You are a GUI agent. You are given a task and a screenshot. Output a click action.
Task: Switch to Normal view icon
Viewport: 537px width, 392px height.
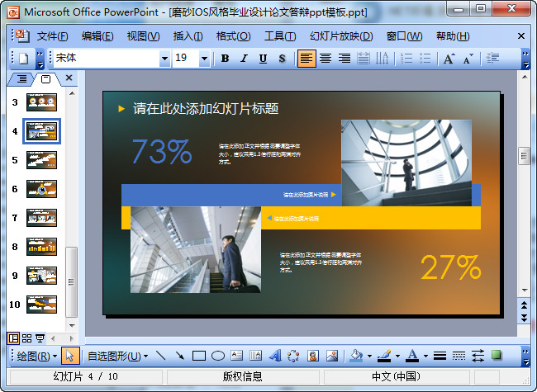[14, 338]
